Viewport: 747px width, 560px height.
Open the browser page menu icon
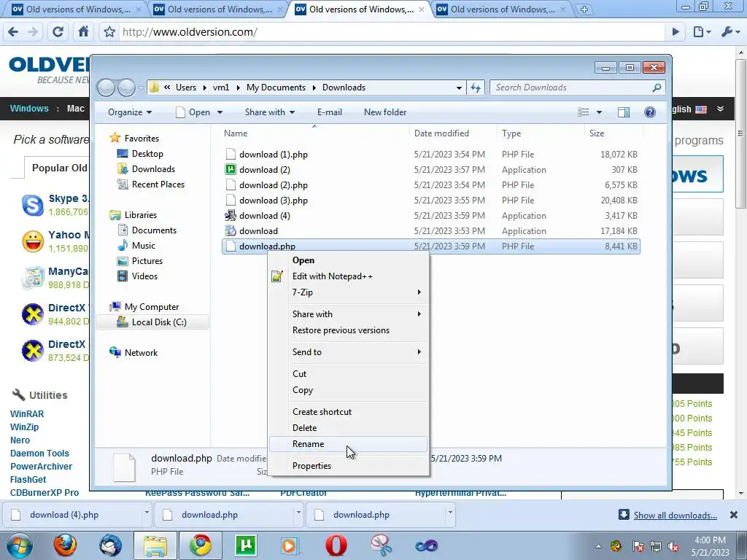[702, 32]
